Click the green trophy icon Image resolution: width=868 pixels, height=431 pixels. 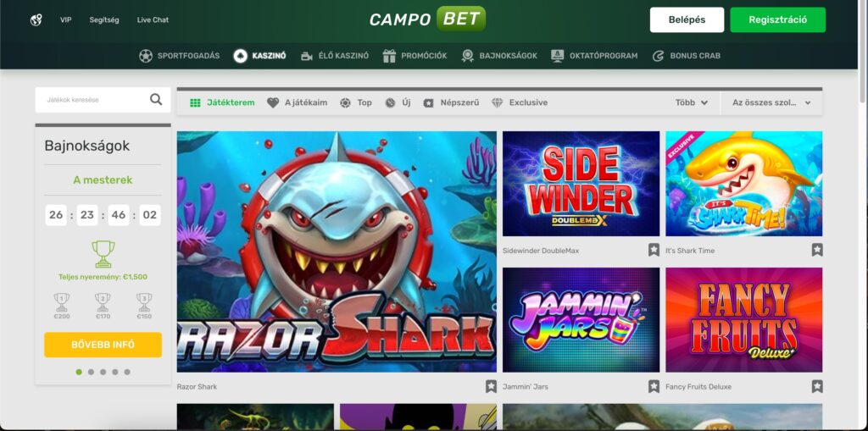pyautogui.click(x=103, y=254)
